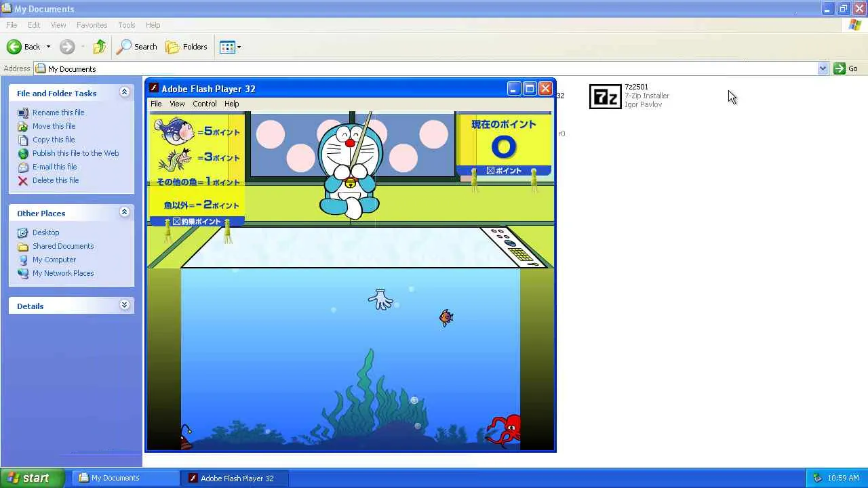Image resolution: width=868 pixels, height=488 pixels.
Task: Maximize the Adobe Flash Player window
Action: point(530,89)
